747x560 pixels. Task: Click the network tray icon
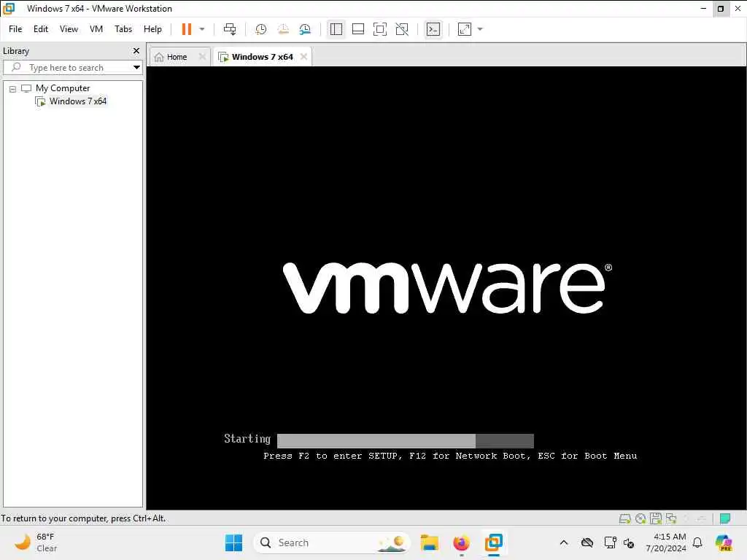click(x=610, y=542)
